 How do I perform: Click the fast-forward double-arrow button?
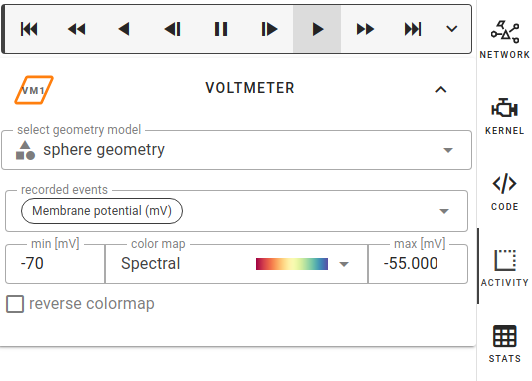click(365, 29)
